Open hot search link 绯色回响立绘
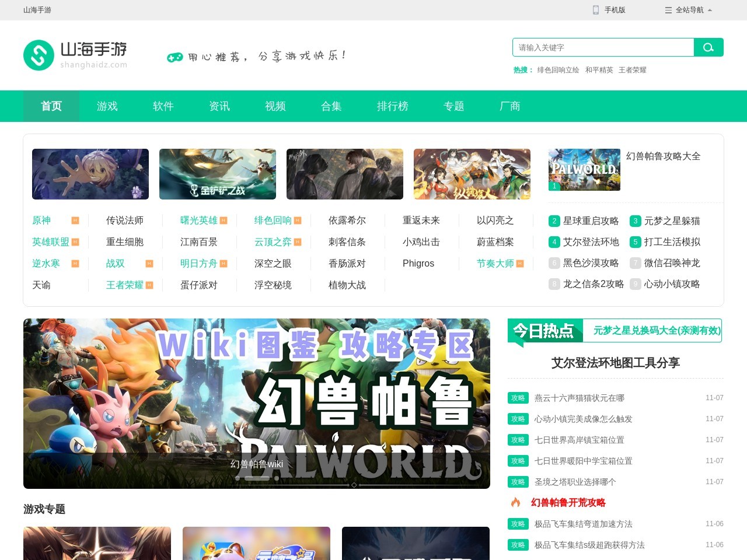The height and width of the screenshot is (560, 747). coord(558,69)
